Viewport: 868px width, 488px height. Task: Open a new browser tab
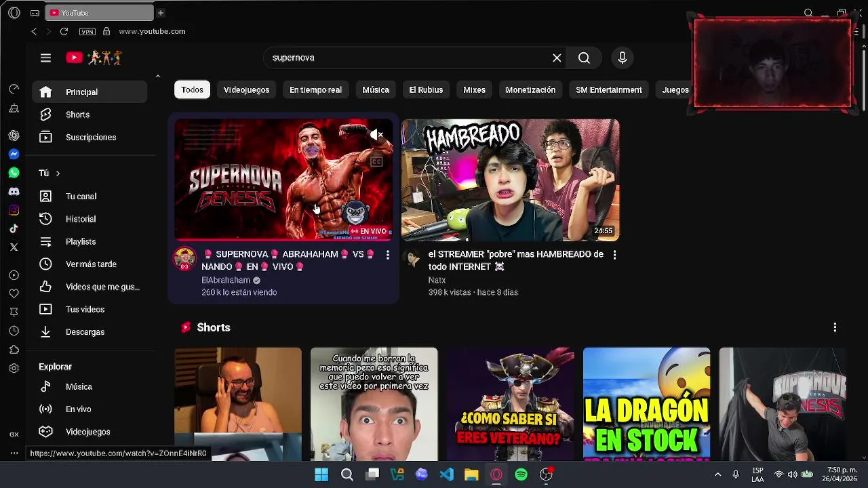pos(161,13)
